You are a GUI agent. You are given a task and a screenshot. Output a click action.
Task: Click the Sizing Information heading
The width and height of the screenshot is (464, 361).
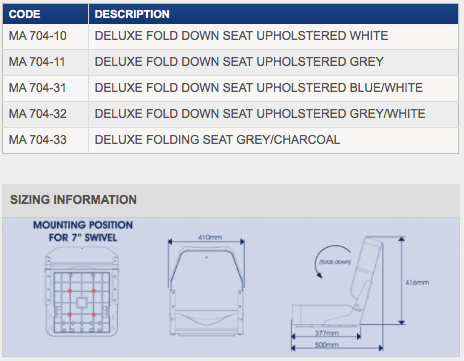(73, 200)
